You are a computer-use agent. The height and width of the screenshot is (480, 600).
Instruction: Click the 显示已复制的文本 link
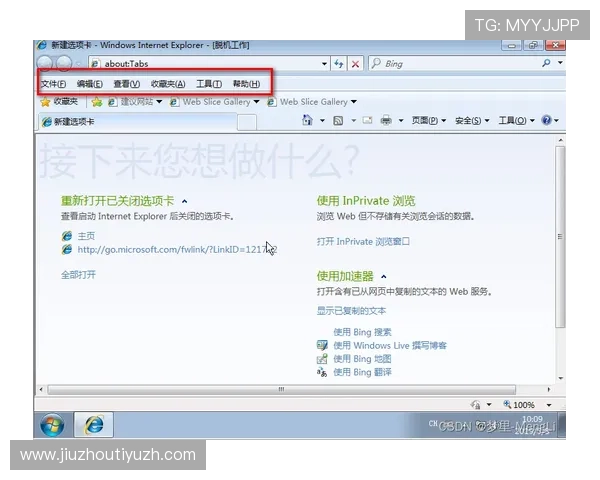point(351,310)
